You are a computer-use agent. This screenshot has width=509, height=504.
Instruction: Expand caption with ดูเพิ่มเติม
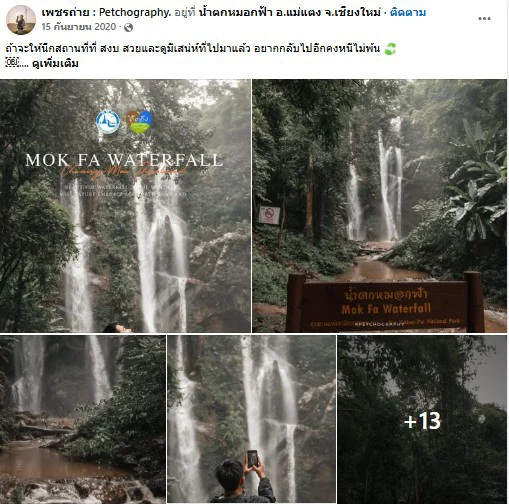tap(55, 63)
